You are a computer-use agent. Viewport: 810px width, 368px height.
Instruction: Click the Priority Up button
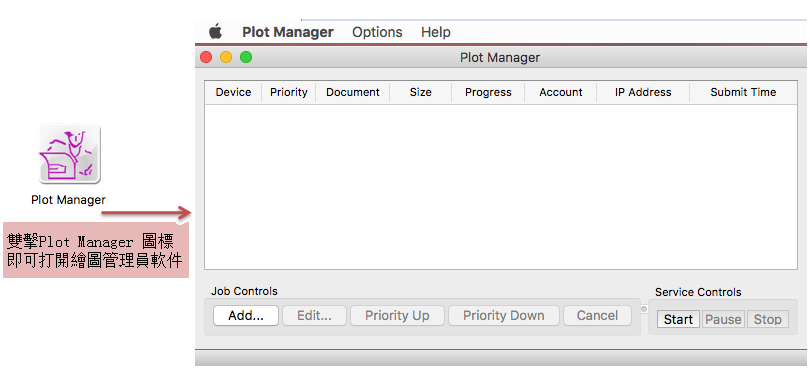397,316
